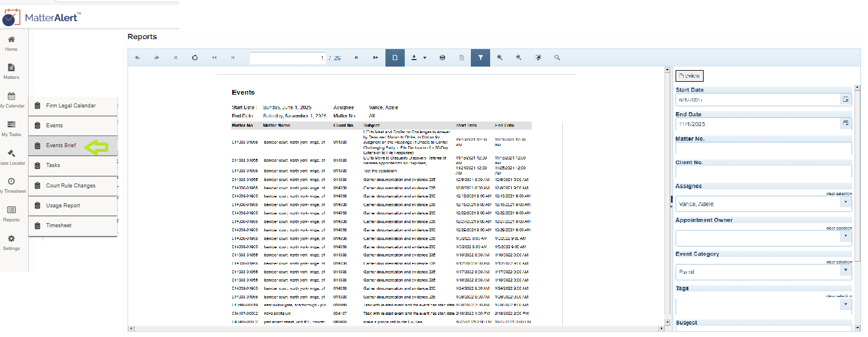Go to the previous report page
This screenshot has height=337, width=868.
point(233,58)
